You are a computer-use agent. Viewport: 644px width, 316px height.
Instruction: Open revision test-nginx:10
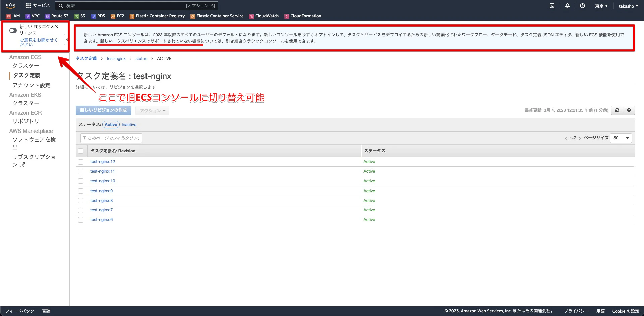point(103,181)
